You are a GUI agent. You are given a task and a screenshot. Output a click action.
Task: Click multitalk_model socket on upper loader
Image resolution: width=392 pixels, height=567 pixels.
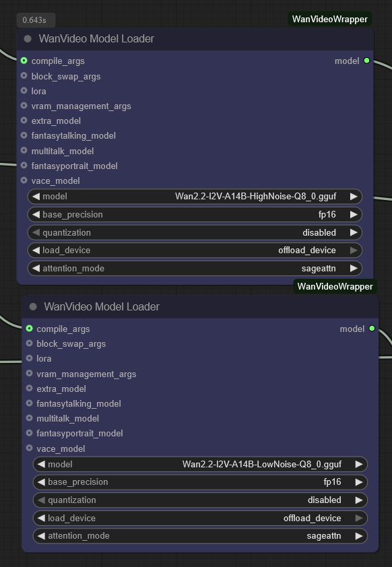tap(24, 150)
